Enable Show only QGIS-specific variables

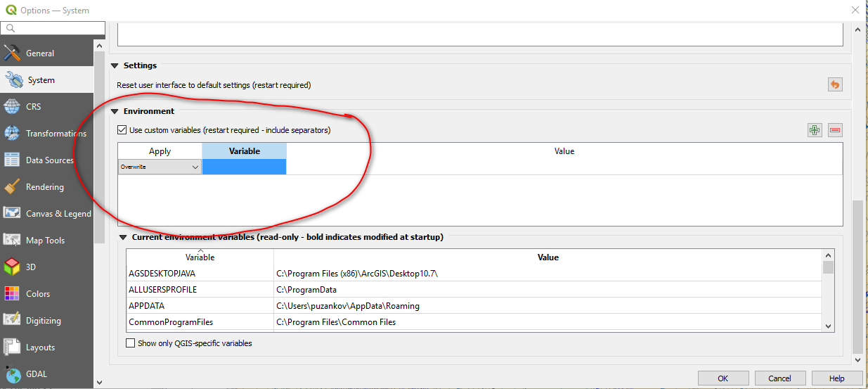[130, 343]
